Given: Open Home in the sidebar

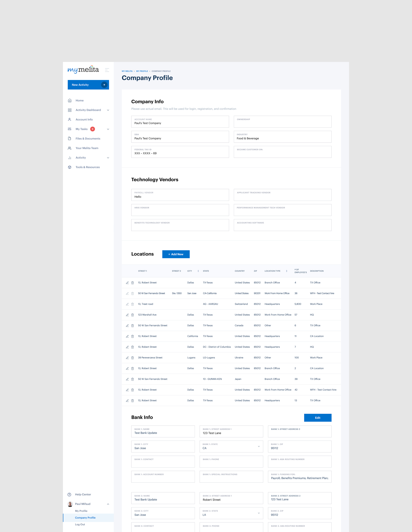Looking at the screenshot, I should (x=80, y=100).
